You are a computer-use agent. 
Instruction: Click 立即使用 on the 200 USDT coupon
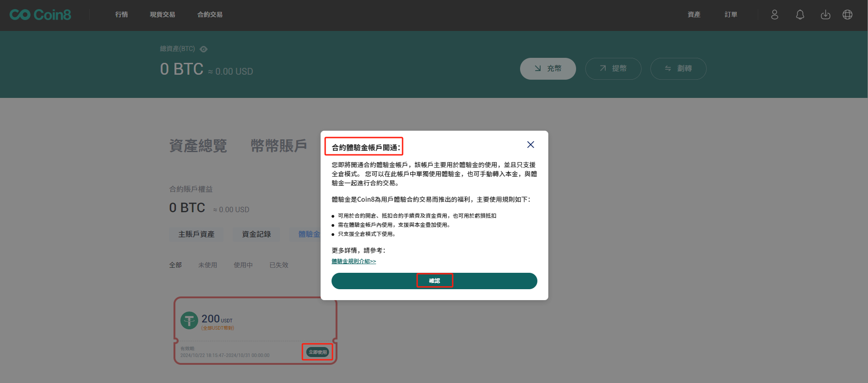(x=317, y=352)
